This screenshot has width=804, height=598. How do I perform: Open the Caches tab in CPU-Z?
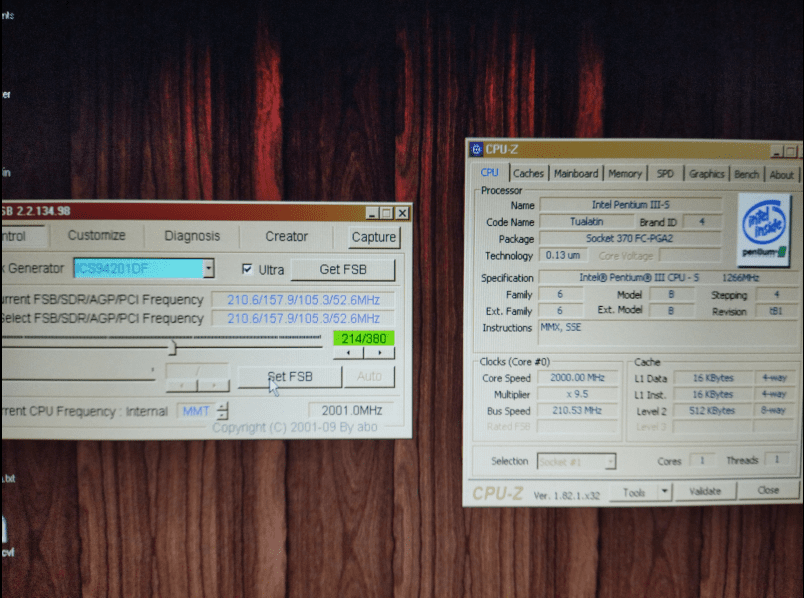pyautogui.click(x=528, y=173)
